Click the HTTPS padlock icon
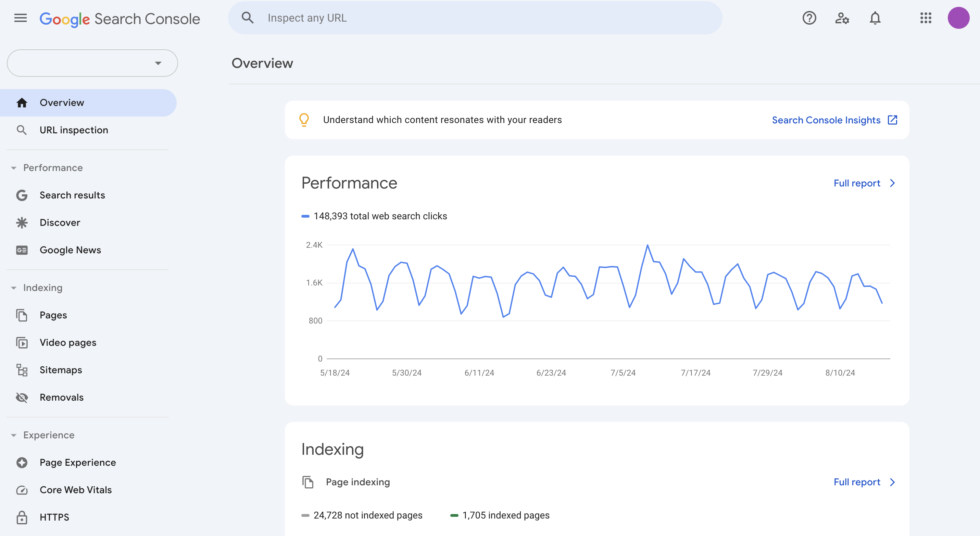This screenshot has height=536, width=980. click(22, 517)
